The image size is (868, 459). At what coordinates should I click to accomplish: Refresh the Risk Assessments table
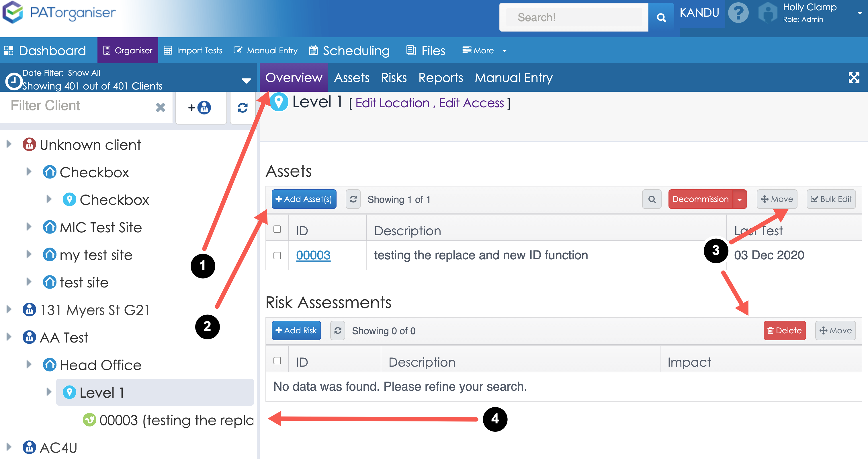coord(337,330)
